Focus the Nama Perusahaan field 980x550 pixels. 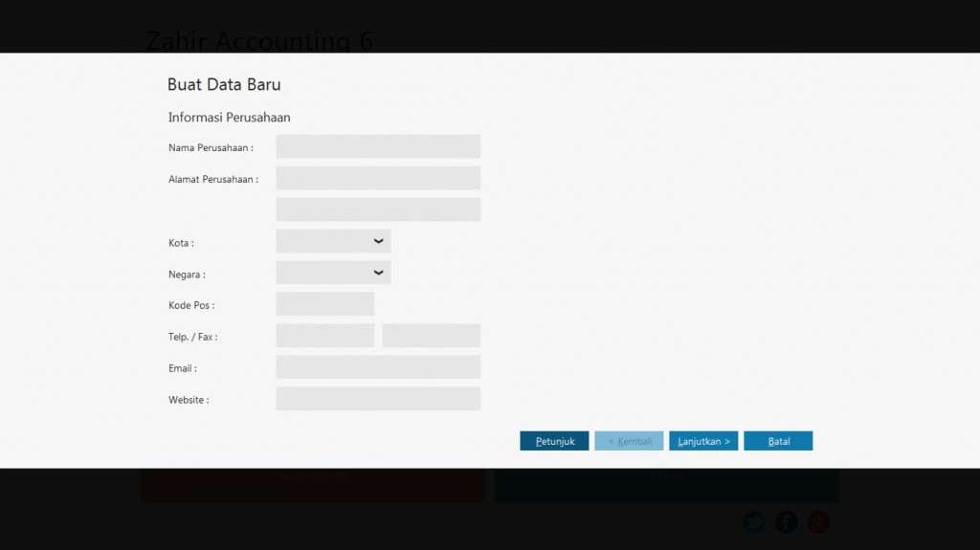378,146
